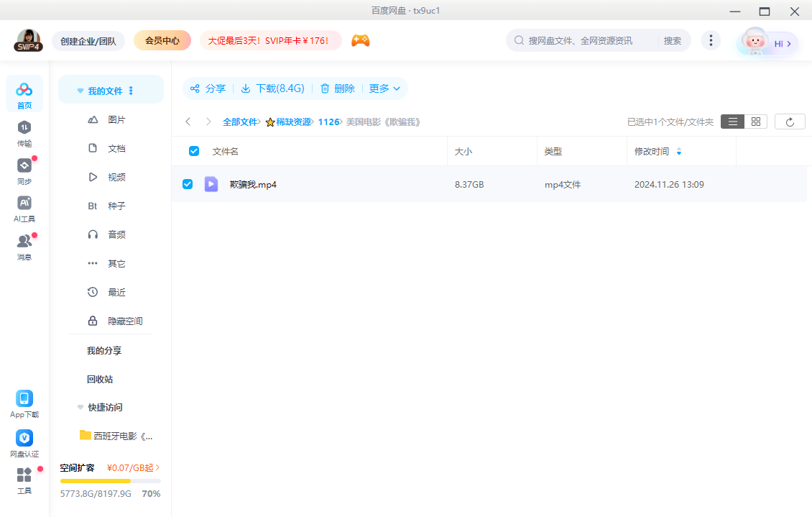This screenshot has height=517, width=812.
Task: Switch to grid thumbnail view
Action: (755, 122)
